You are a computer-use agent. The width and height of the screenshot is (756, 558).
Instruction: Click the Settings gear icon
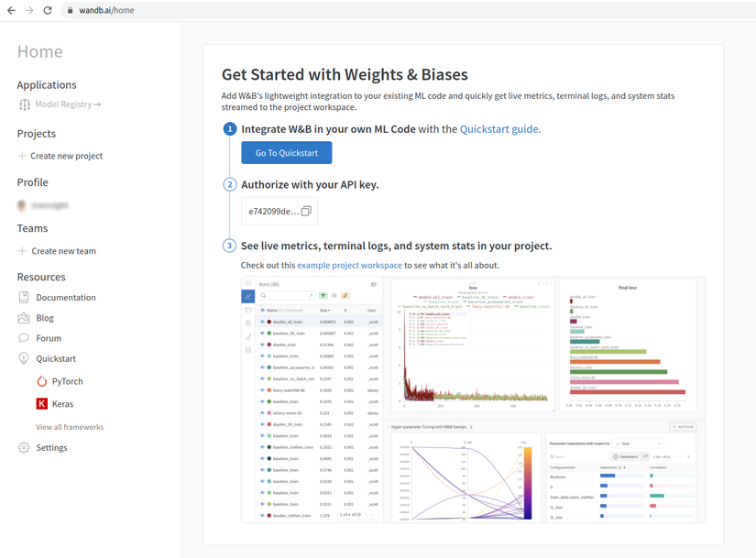[x=24, y=448]
